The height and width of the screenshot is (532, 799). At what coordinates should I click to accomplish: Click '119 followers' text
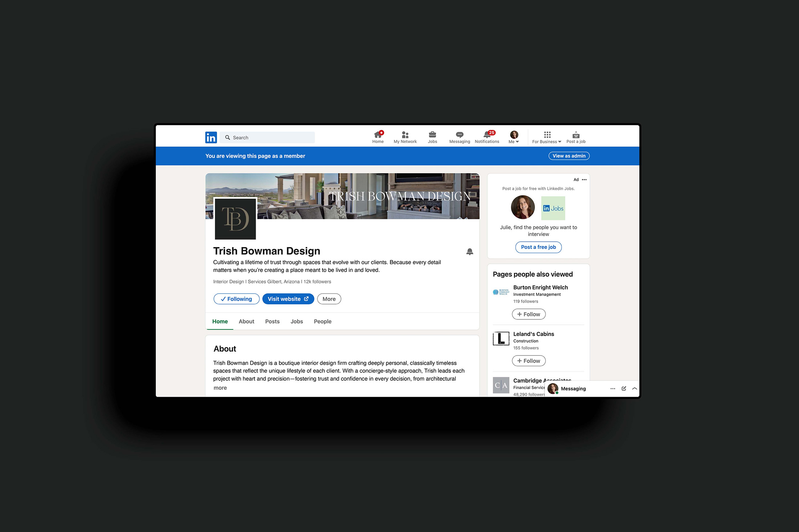(x=526, y=302)
